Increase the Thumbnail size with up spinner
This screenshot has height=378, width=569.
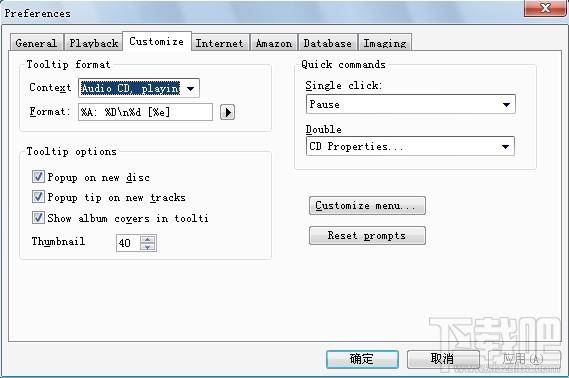click(x=147, y=239)
